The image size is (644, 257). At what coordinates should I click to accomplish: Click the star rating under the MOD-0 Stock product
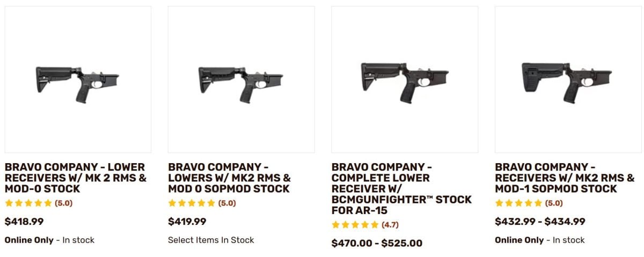(x=28, y=203)
